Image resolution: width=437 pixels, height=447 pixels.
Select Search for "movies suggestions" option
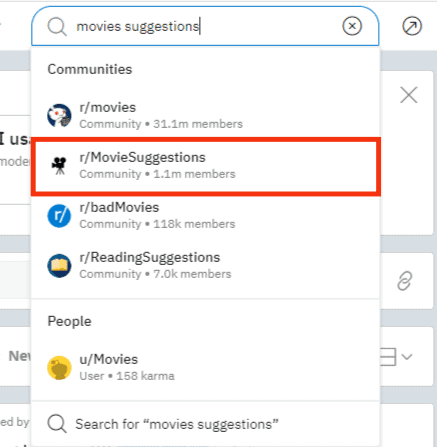pyautogui.click(x=206, y=424)
